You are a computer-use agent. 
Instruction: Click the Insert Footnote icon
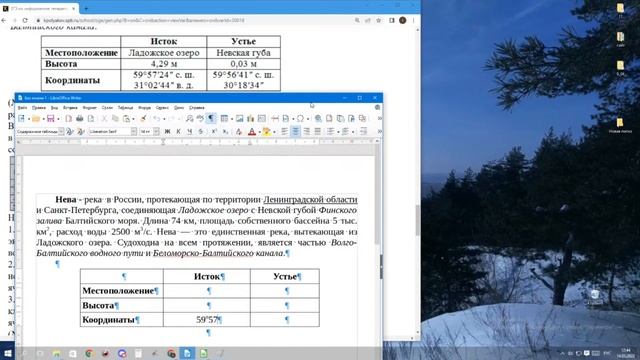pyautogui.click(x=329, y=118)
